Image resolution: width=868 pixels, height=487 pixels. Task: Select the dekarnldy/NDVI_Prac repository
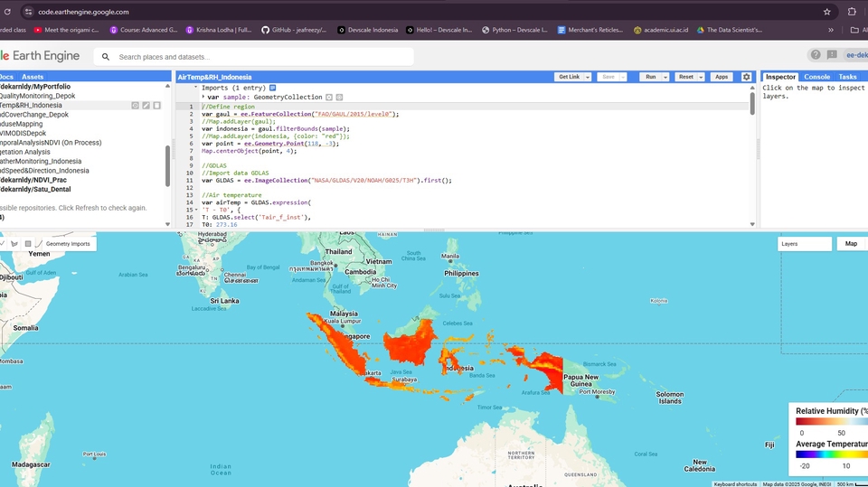tap(33, 180)
